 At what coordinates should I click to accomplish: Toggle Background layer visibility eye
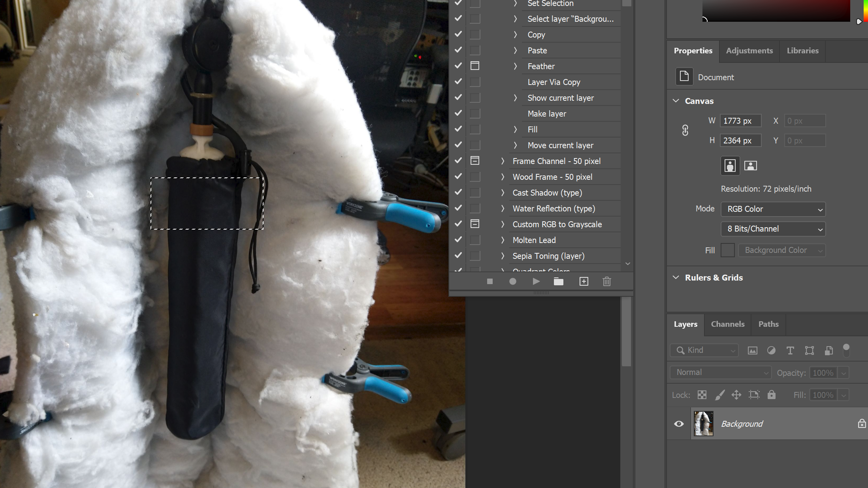[678, 423]
